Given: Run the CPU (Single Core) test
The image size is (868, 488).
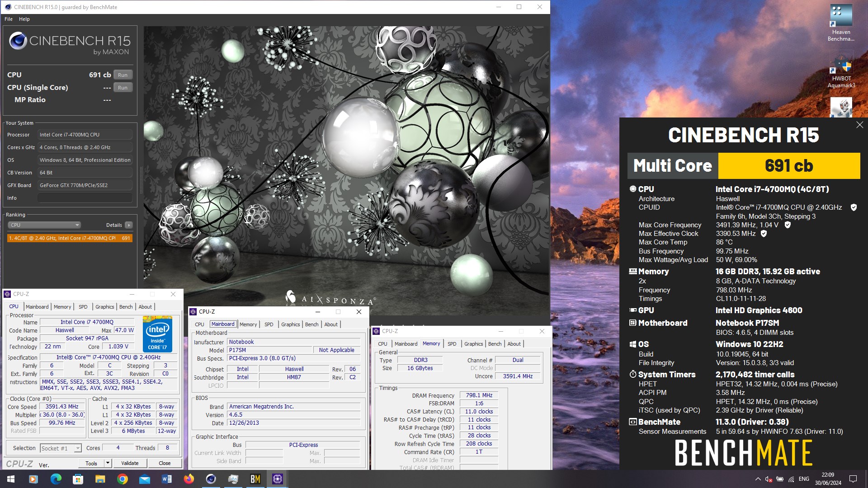Looking at the screenshot, I should tap(123, 88).
